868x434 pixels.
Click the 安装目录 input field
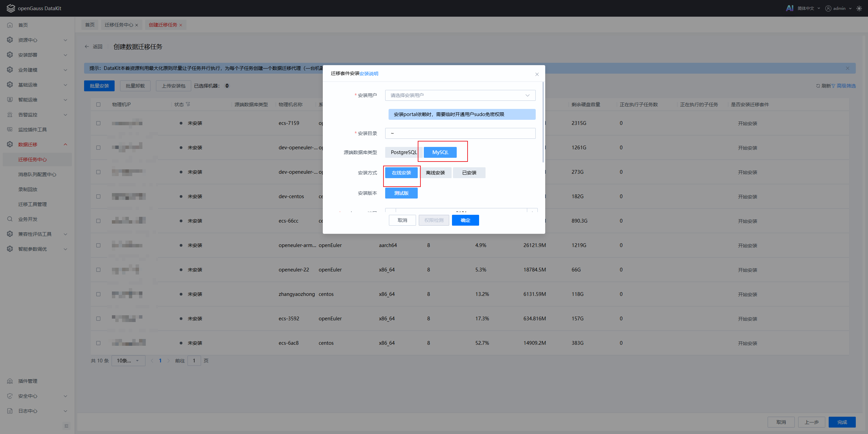tap(460, 133)
